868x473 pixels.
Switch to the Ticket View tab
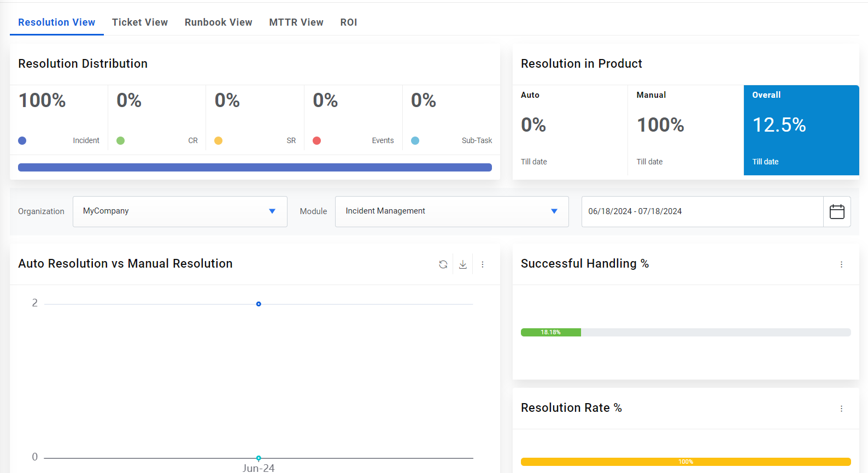point(140,22)
